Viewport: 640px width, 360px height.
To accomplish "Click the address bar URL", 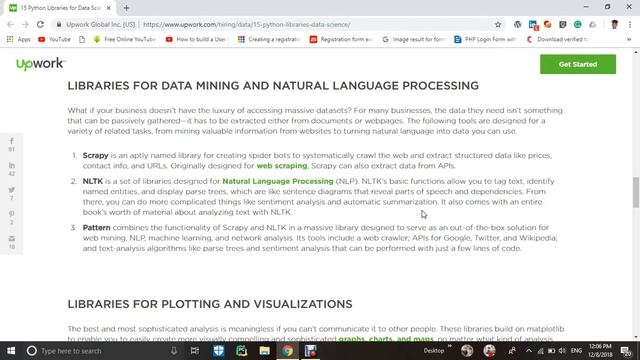I will pos(247,24).
